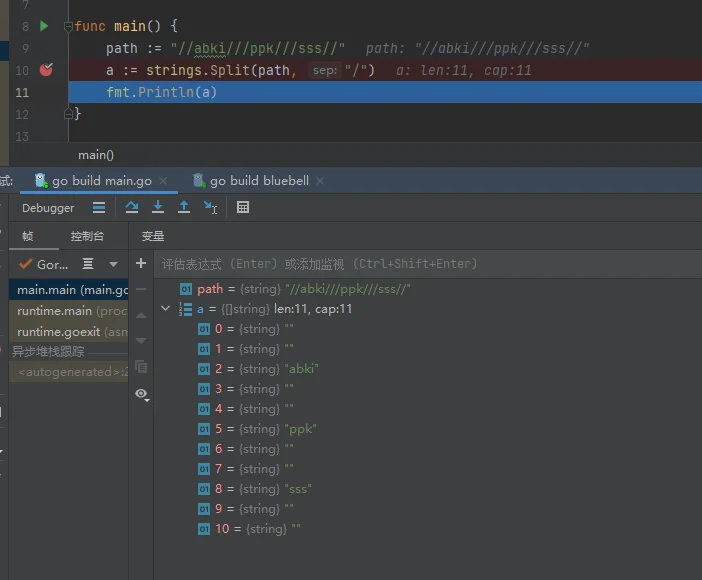Click the inline a: len:11, cap:11 hint
702x580 pixels.
pos(463,70)
